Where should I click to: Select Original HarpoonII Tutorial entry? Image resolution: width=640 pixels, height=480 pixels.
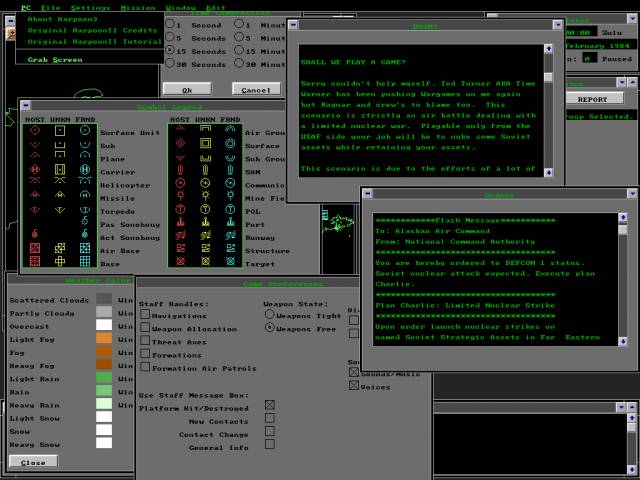pyautogui.click(x=94, y=42)
